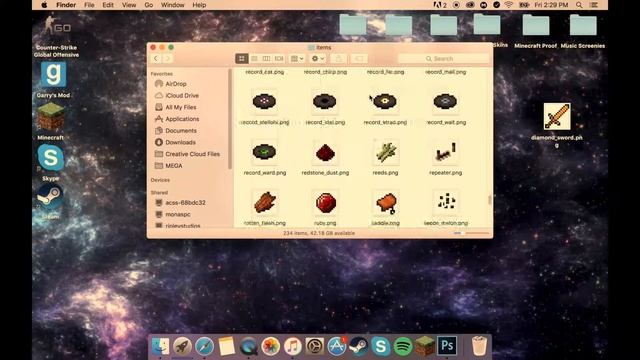
Task: Open Spotlight search in menu bar
Action: pos(579,5)
